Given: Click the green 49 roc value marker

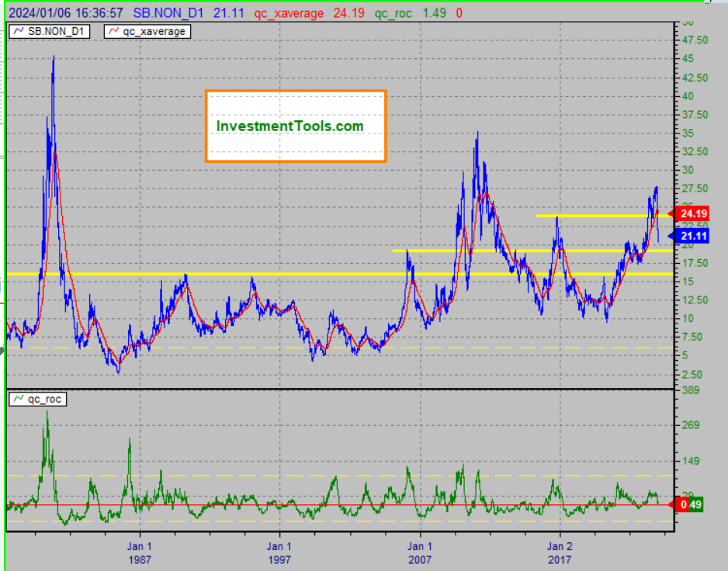Looking at the screenshot, I should [696, 504].
